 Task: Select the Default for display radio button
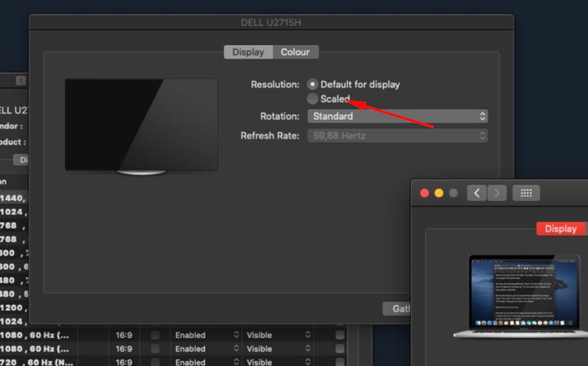pos(312,84)
